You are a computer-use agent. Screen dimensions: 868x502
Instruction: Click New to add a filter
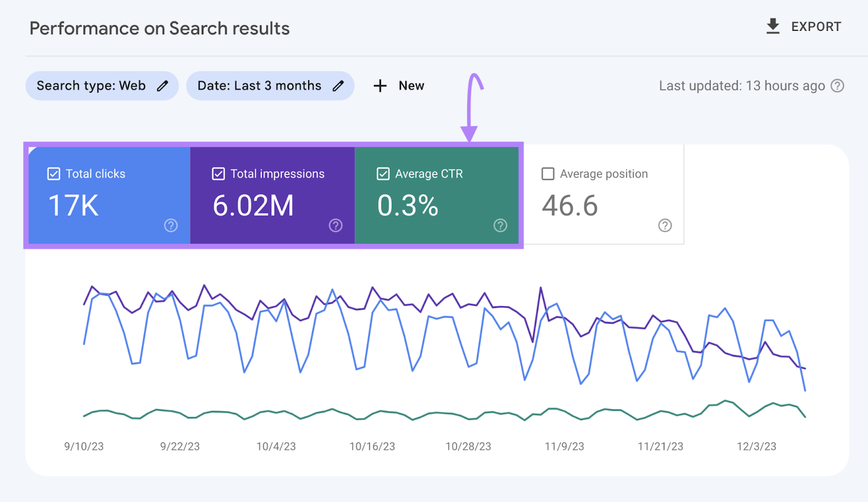point(411,85)
